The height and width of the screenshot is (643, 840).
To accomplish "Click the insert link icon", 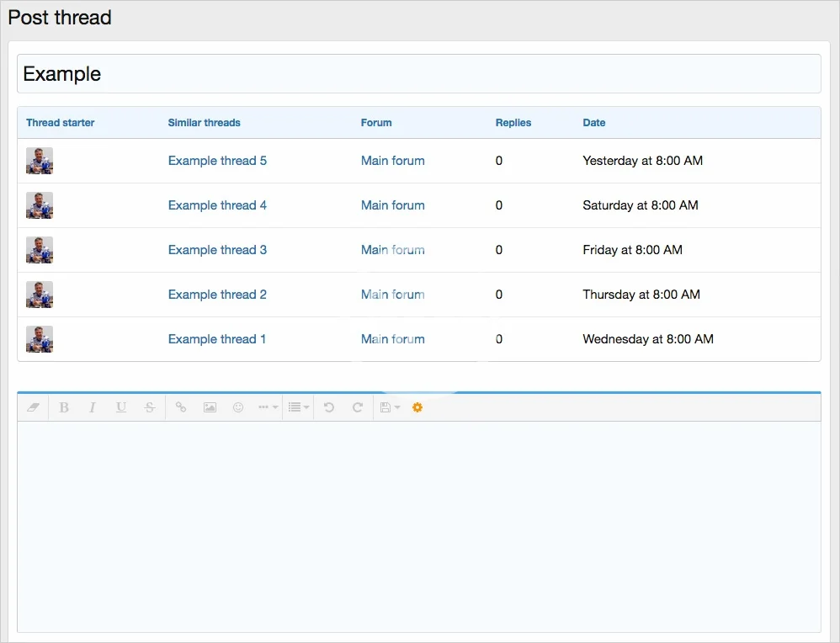I will point(181,407).
